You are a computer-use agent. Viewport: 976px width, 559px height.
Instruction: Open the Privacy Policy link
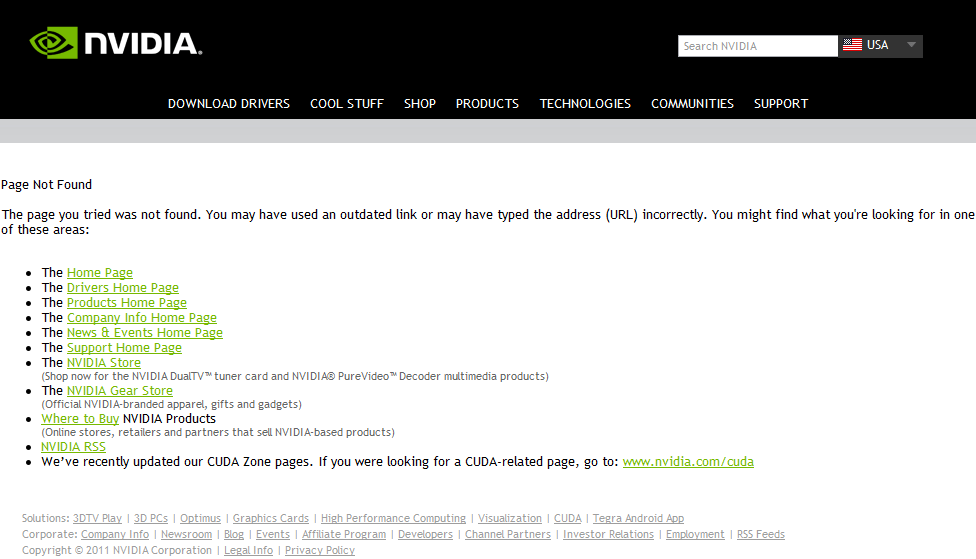pos(320,550)
